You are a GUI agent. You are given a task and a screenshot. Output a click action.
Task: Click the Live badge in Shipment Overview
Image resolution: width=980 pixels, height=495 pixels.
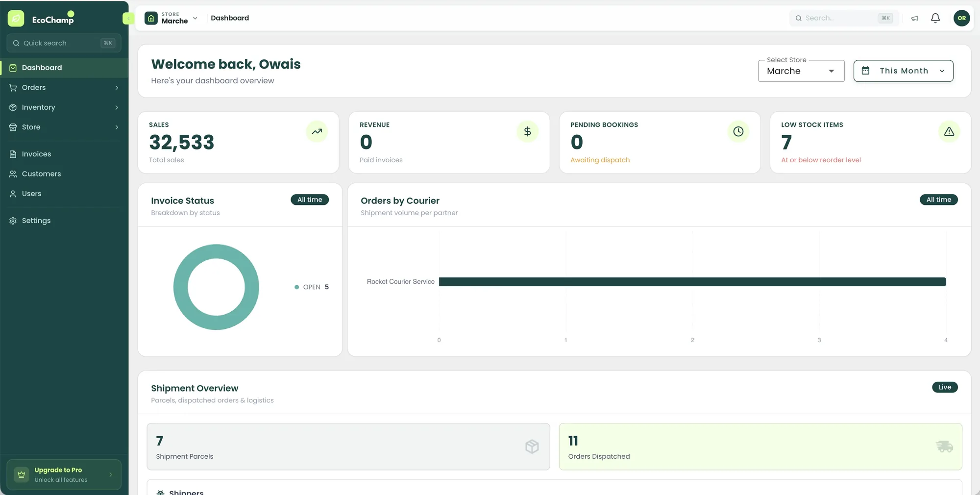(x=945, y=387)
